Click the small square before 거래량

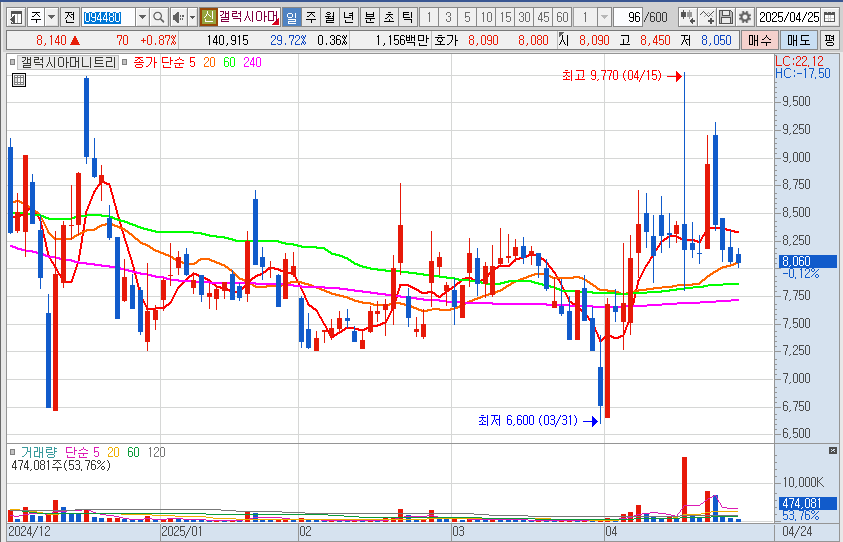tap(12, 453)
